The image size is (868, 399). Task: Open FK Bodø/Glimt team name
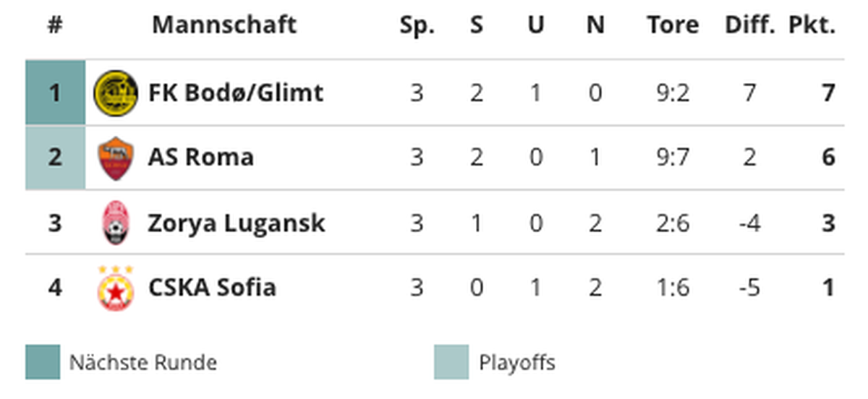(x=236, y=93)
